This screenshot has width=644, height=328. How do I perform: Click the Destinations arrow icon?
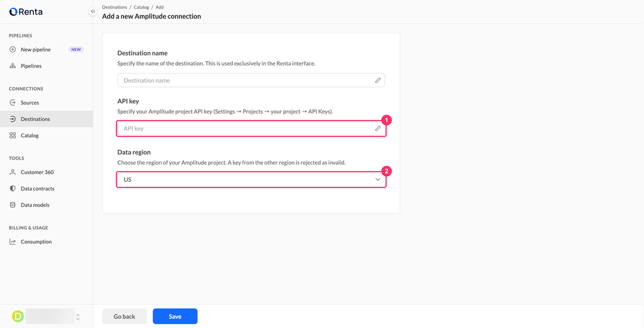click(x=13, y=119)
